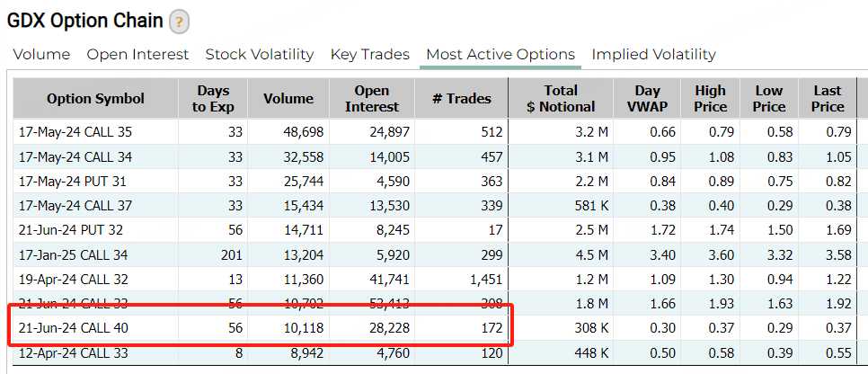
Task: Select the 19-Apr-24 CALL 32 option
Action: point(75,280)
